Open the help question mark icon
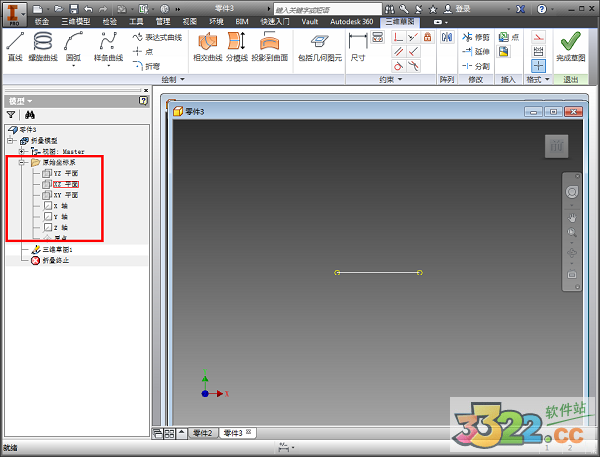 [x=542, y=9]
